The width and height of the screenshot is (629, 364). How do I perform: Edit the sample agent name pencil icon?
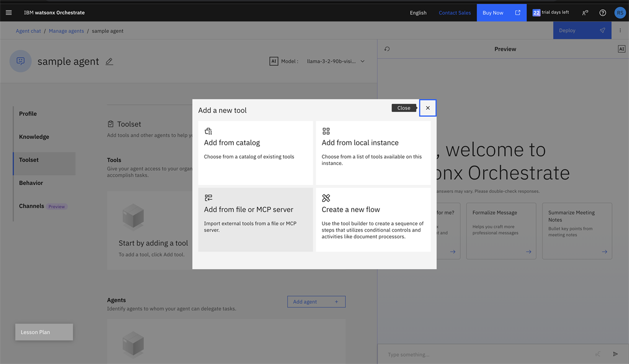click(109, 61)
